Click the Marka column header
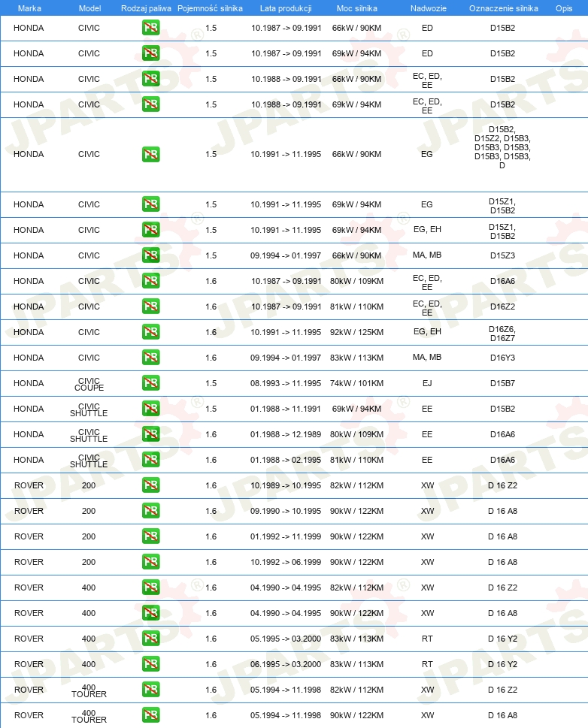 (29, 8)
